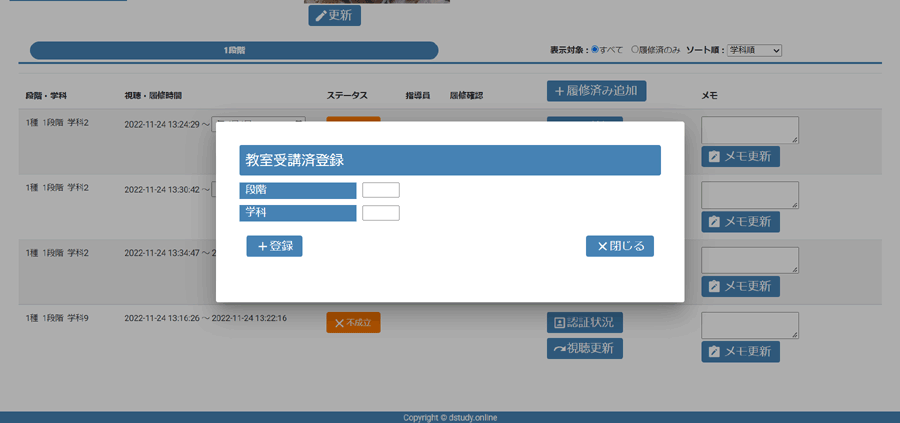Click メモ更新 in the 13:30:42 row
Screen dimensions: 900x423
click(x=740, y=222)
